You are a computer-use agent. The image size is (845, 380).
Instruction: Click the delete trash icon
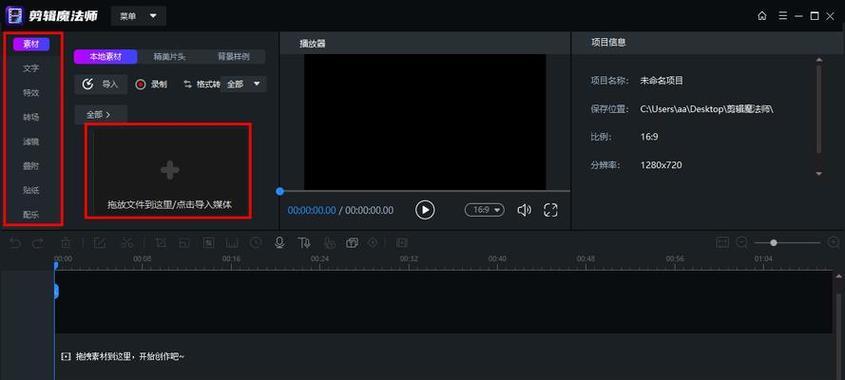(x=65, y=243)
